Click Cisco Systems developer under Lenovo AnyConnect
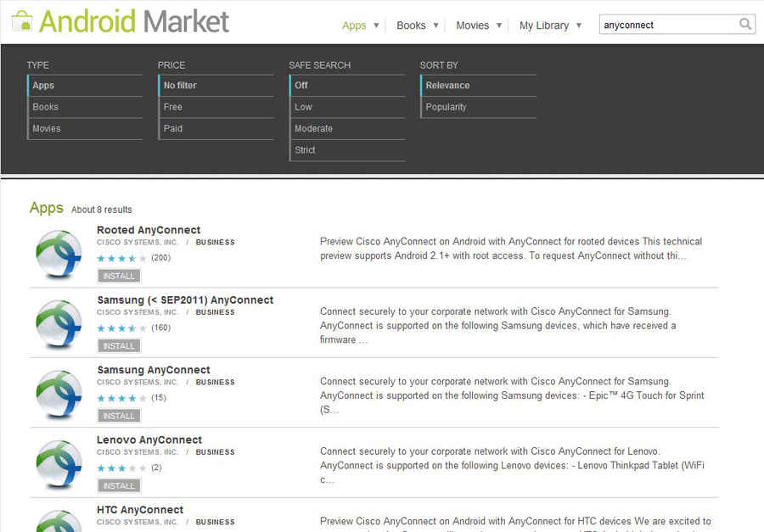This screenshot has width=764, height=532. pos(138,452)
